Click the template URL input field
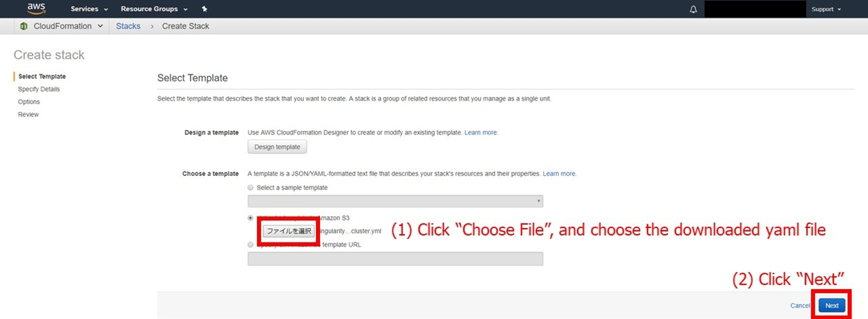 tap(395, 259)
